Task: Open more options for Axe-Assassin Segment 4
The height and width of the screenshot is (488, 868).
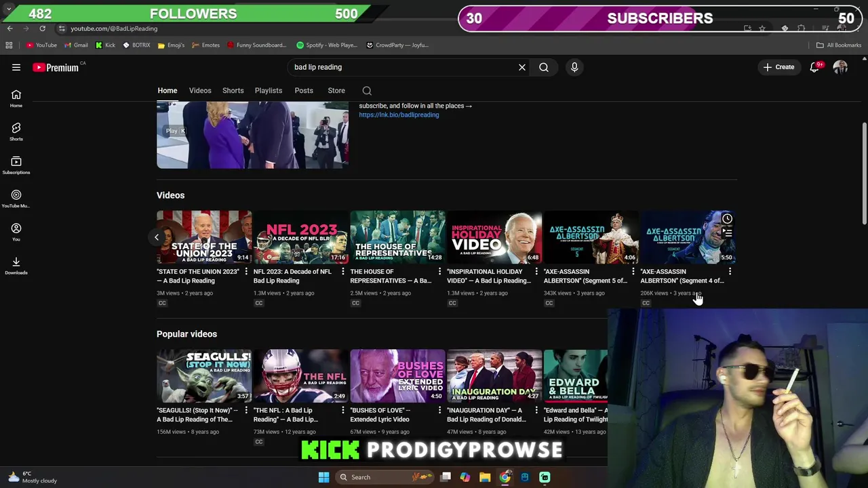Action: pos(730,272)
